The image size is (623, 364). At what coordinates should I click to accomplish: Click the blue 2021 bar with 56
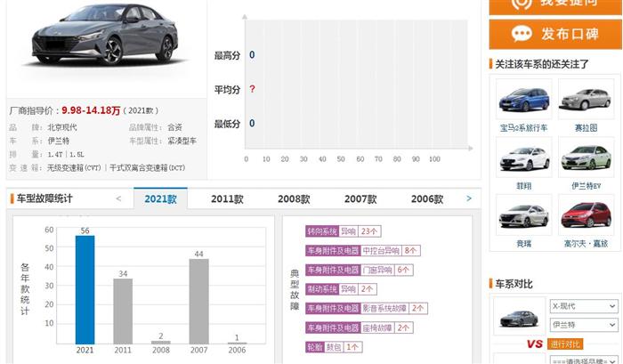(x=85, y=290)
